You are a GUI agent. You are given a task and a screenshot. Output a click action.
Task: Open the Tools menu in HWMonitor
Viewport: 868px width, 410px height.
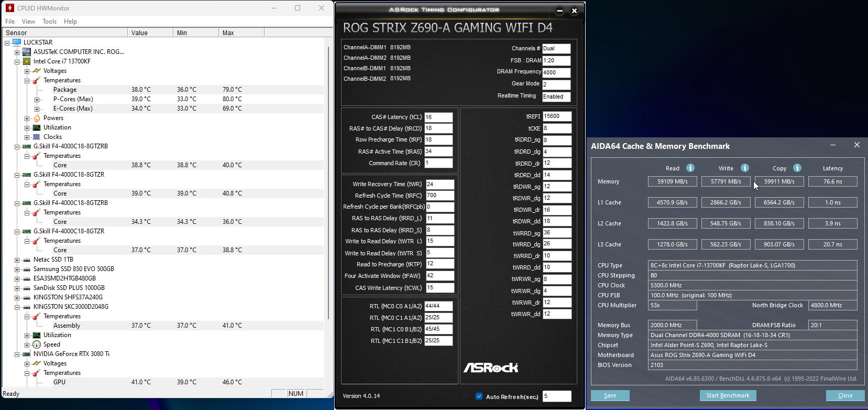point(50,21)
